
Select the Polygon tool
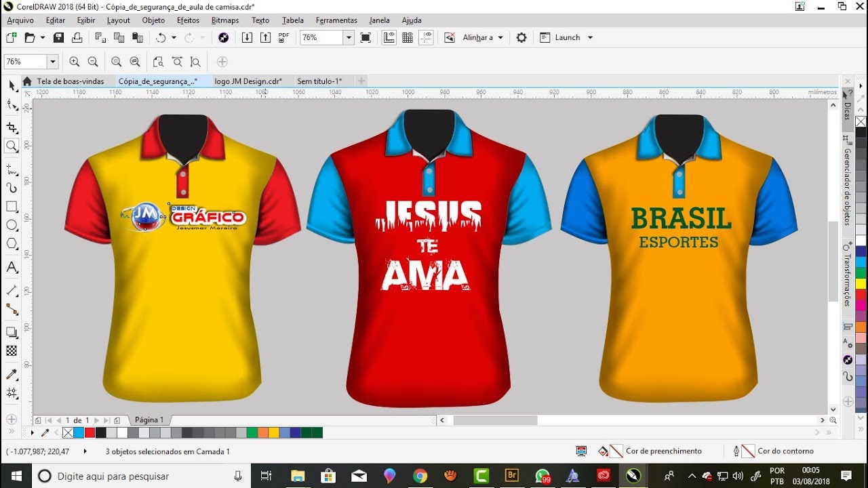click(12, 244)
